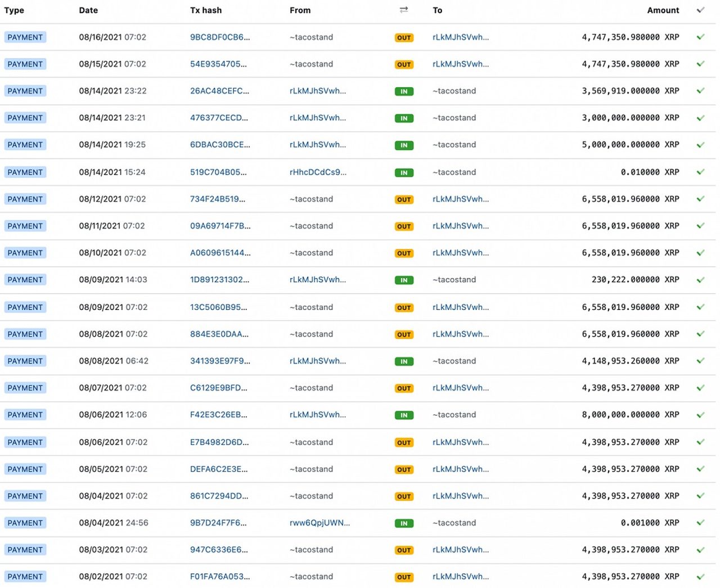Select amount 230,222.000000 XRP
The image size is (720, 588).
[x=636, y=280]
